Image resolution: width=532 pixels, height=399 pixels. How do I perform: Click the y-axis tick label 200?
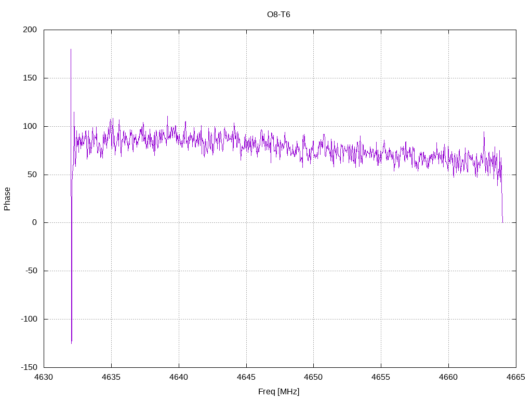(30, 30)
